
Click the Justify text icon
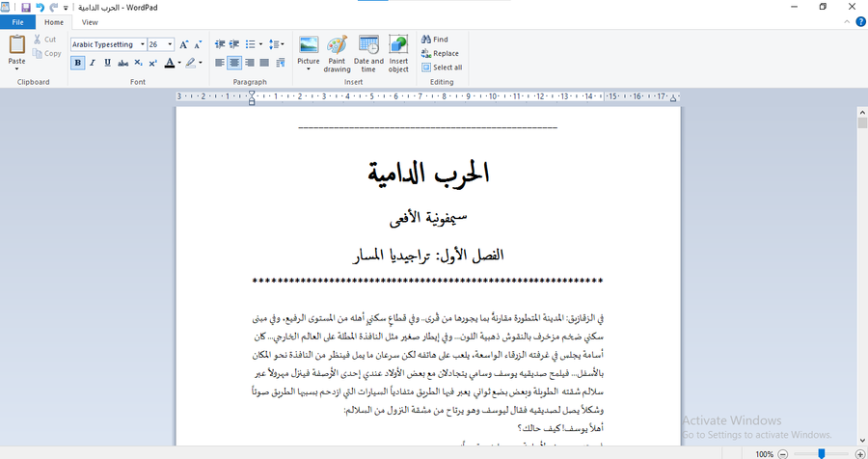(264, 63)
